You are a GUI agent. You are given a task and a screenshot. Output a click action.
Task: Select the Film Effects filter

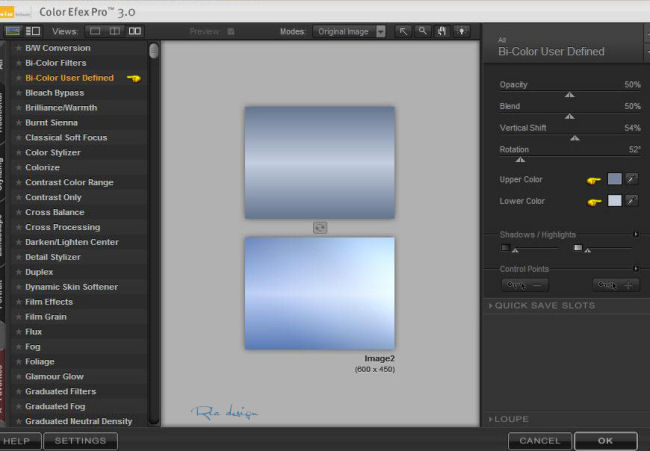[49, 302]
